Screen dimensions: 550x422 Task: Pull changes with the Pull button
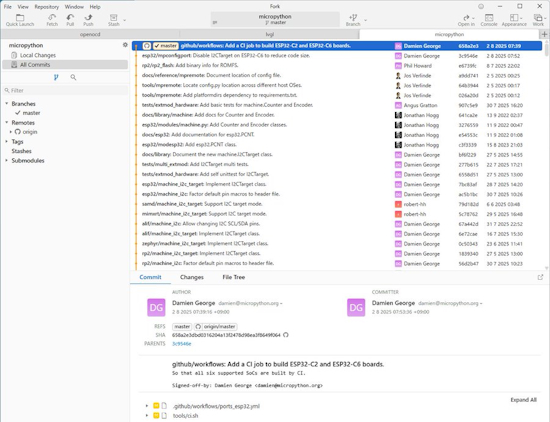(70, 20)
